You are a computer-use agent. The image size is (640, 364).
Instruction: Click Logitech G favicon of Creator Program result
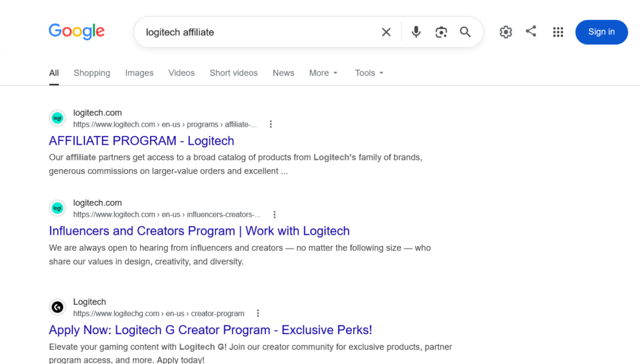pyautogui.click(x=57, y=307)
